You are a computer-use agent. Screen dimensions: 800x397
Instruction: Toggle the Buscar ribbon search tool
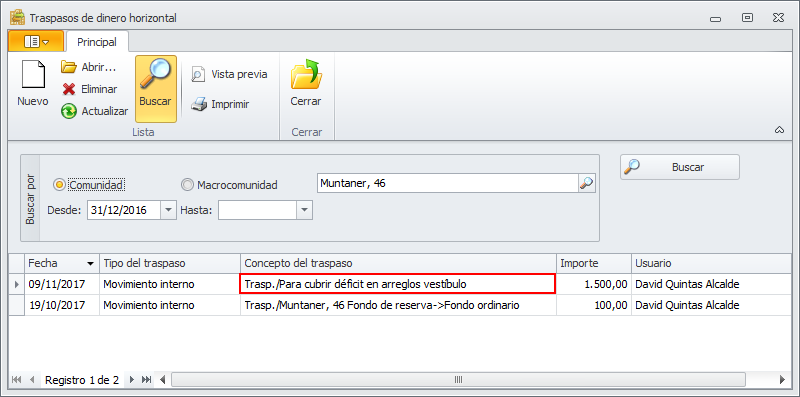[156, 89]
